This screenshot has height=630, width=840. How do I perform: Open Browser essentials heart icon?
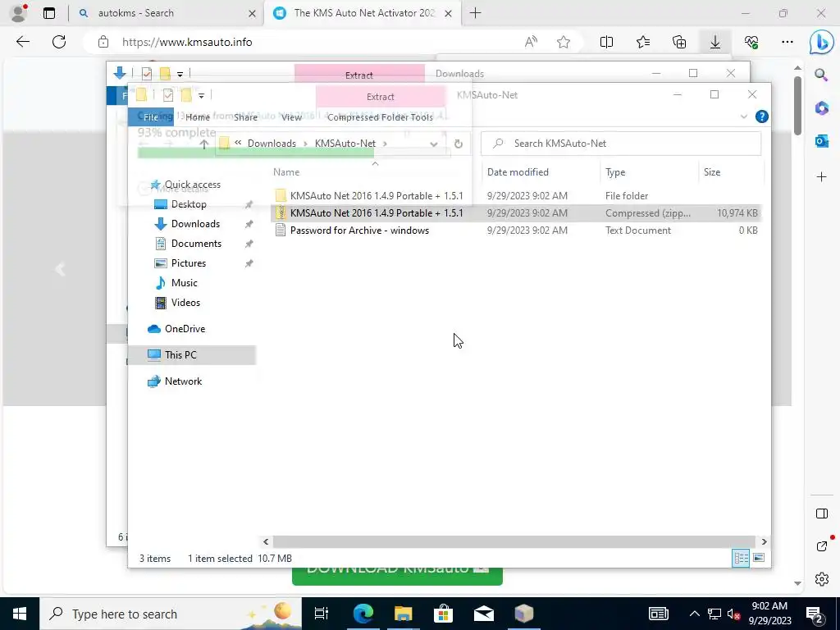pos(751,42)
